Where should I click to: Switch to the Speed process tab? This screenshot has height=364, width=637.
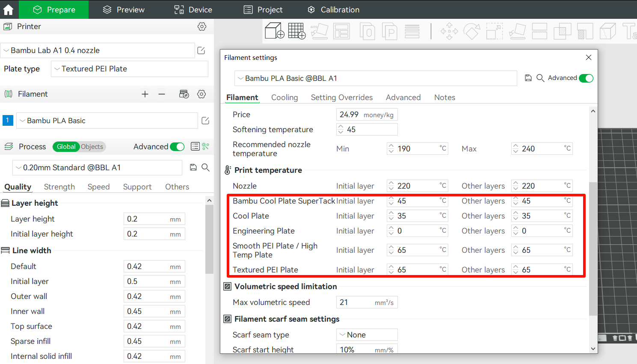[x=99, y=187]
